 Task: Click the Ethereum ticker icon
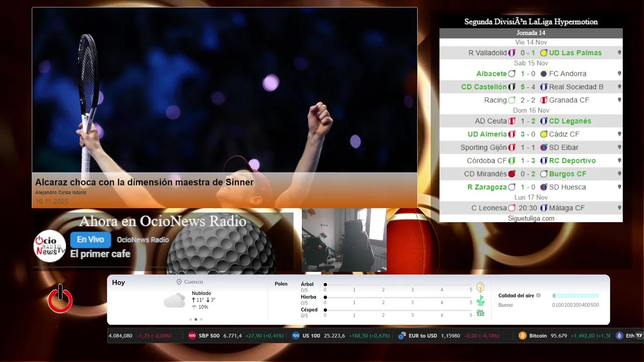pos(619,335)
